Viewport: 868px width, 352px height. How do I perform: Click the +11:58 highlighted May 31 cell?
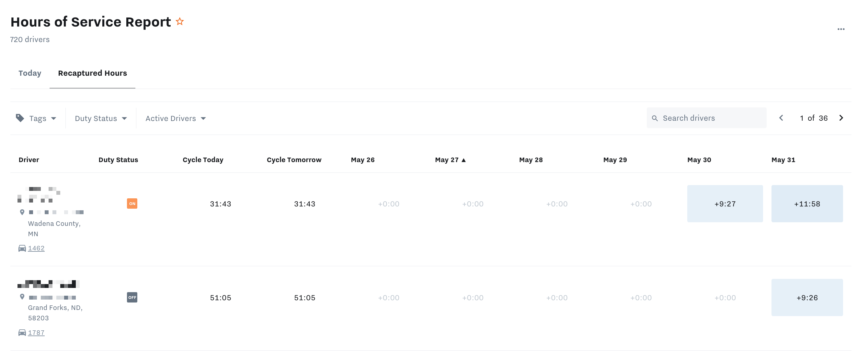point(807,203)
